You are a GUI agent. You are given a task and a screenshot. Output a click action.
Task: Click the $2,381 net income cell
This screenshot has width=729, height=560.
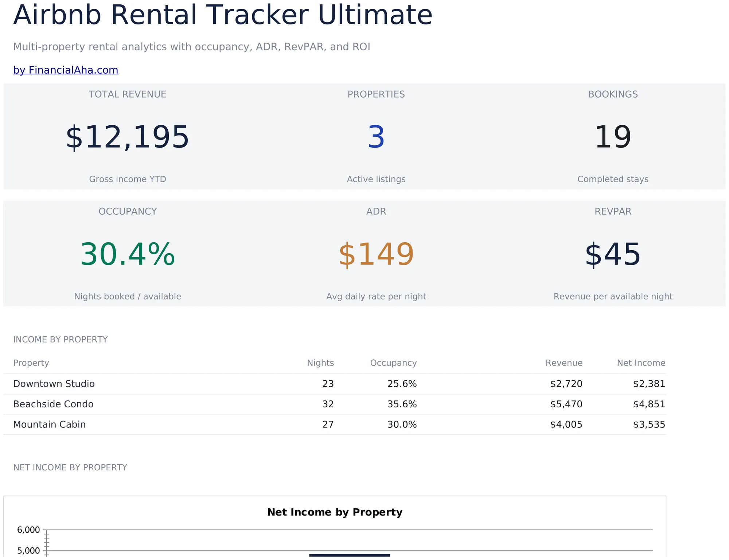(x=649, y=384)
